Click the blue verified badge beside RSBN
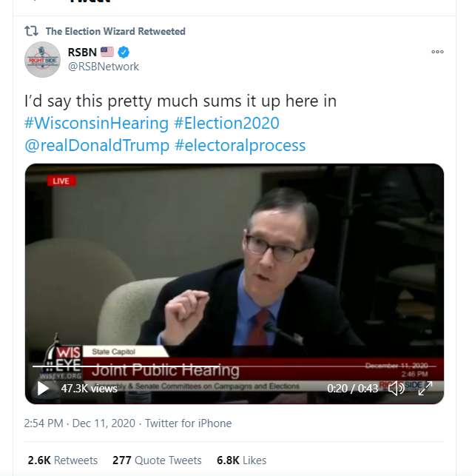Screen dimensions: 472x476 125,52
